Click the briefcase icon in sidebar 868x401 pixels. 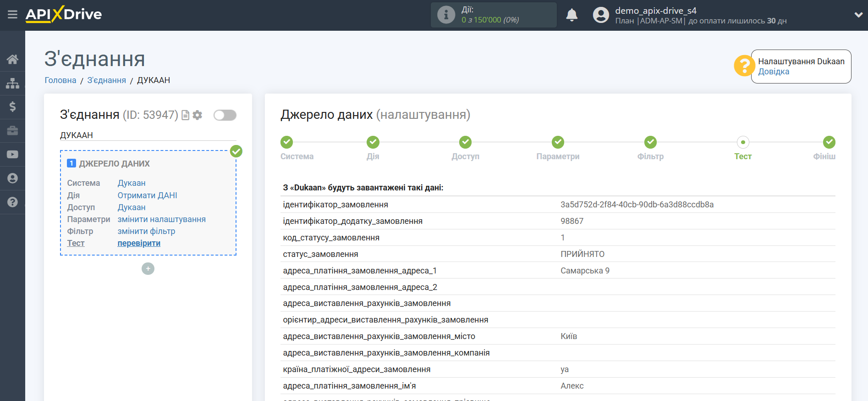click(x=12, y=131)
